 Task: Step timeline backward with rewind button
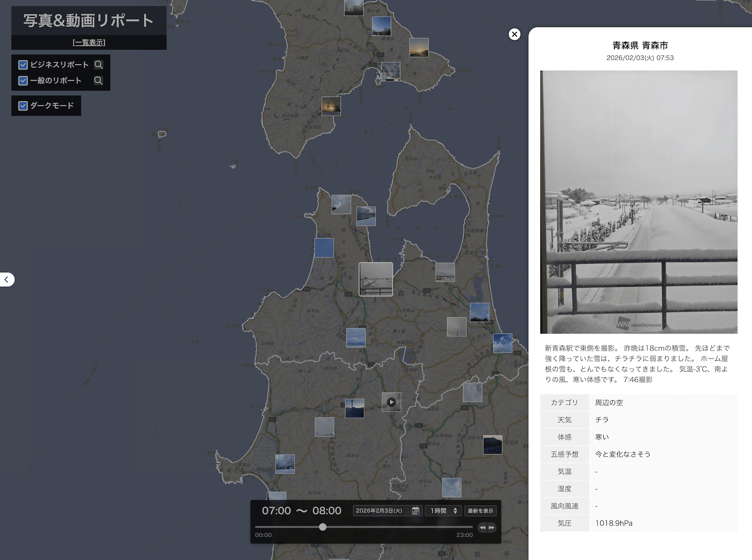(483, 527)
